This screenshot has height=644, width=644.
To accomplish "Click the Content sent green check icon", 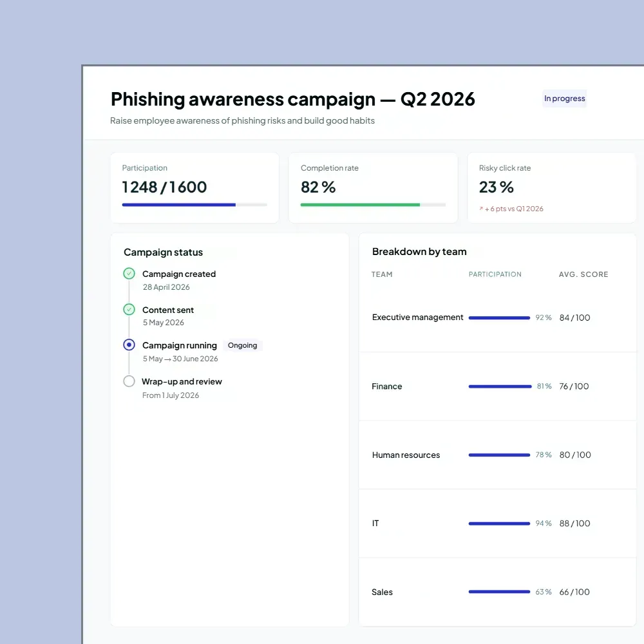I will (129, 309).
